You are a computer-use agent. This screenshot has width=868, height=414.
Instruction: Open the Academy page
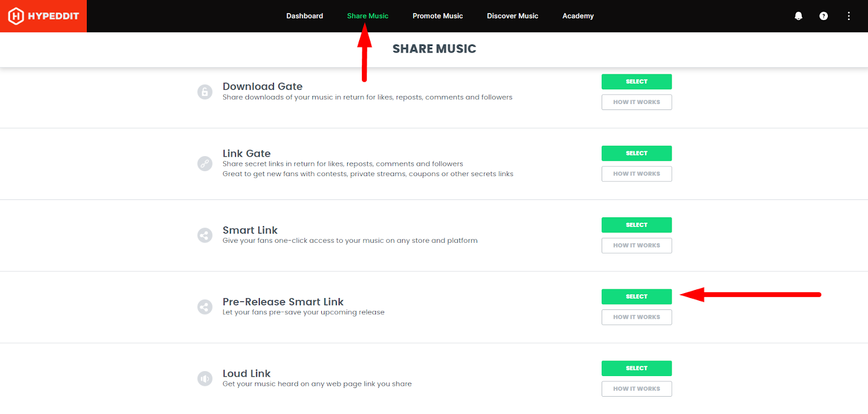click(578, 16)
